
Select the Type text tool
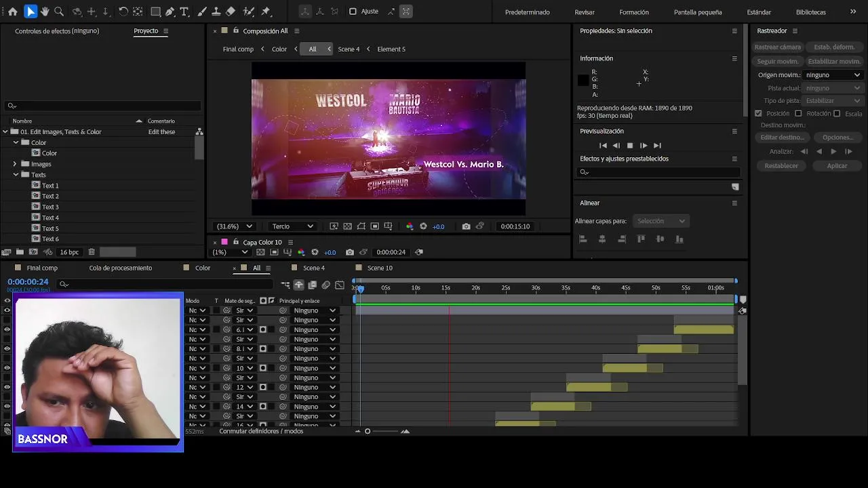184,12
